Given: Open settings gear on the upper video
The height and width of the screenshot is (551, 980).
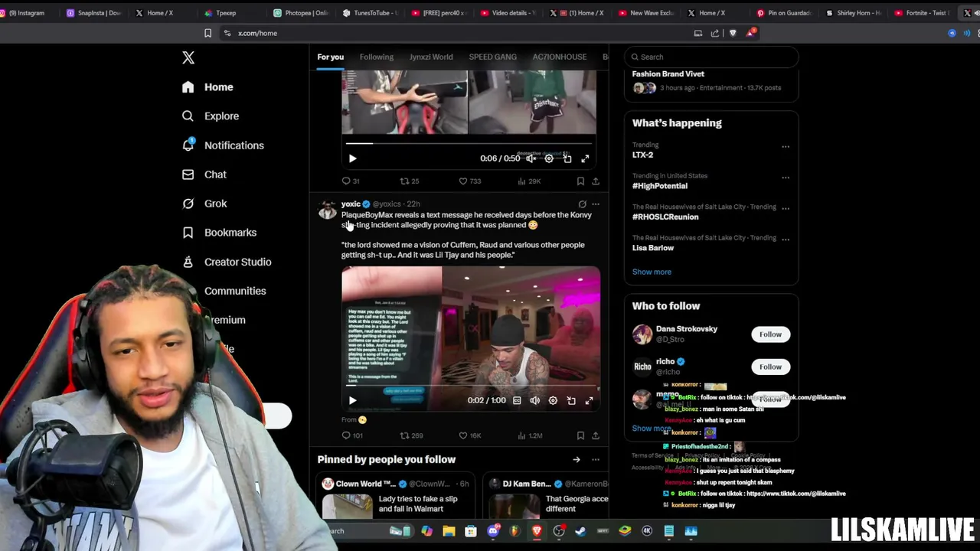Looking at the screenshot, I should coord(549,158).
